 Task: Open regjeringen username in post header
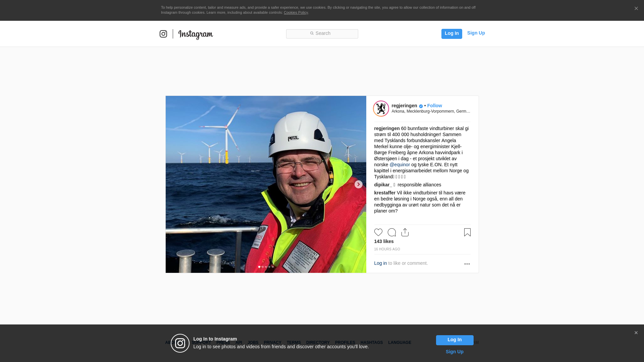click(404, 106)
